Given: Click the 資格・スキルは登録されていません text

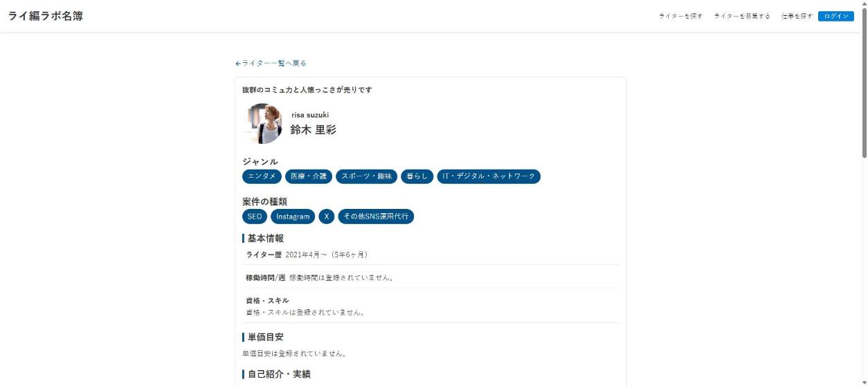Looking at the screenshot, I should point(305,312).
